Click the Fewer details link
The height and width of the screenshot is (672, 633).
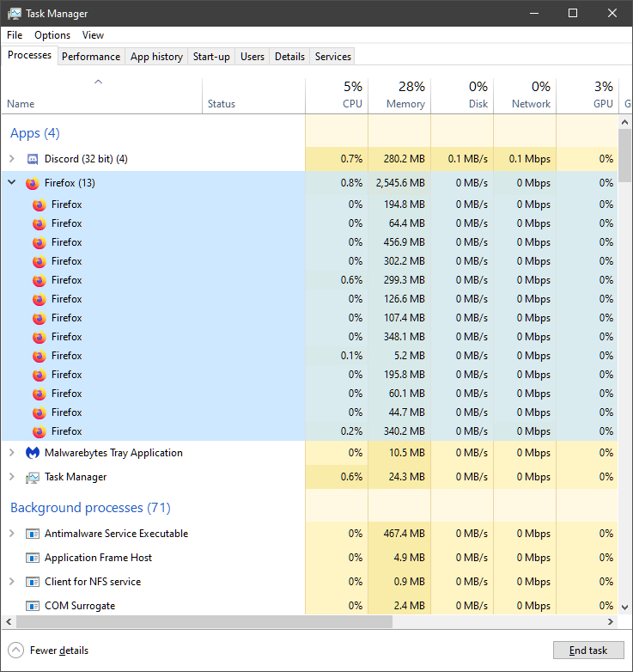[x=59, y=651]
